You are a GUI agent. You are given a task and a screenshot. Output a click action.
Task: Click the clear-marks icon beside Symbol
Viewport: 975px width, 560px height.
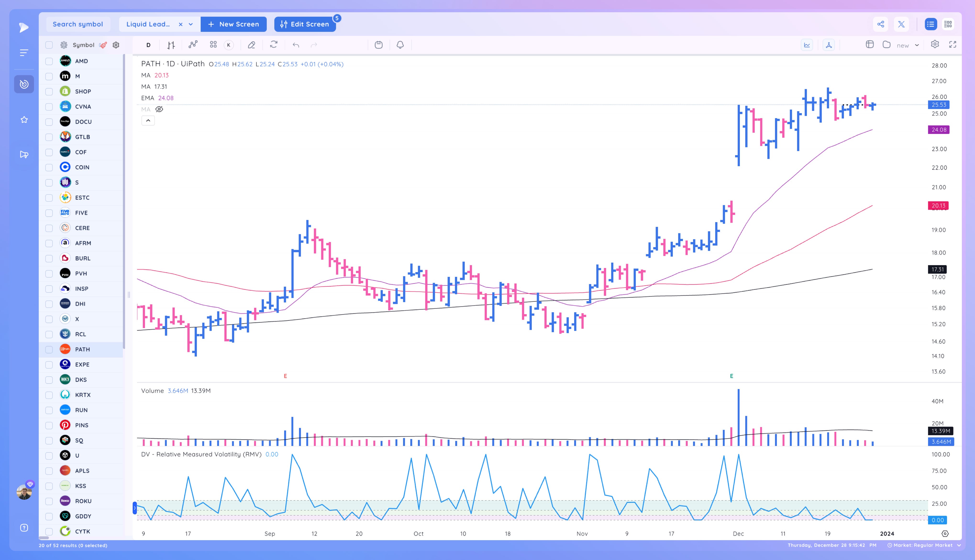(x=103, y=45)
